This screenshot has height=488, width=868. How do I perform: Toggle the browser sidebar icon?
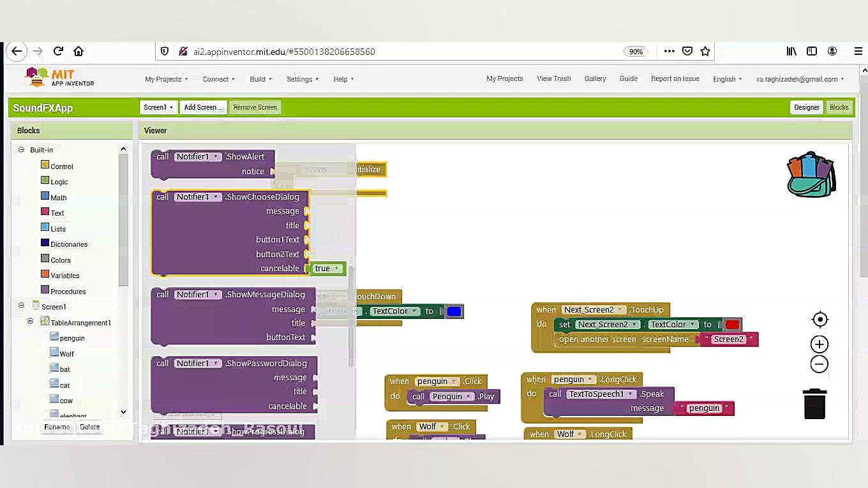pos(812,51)
